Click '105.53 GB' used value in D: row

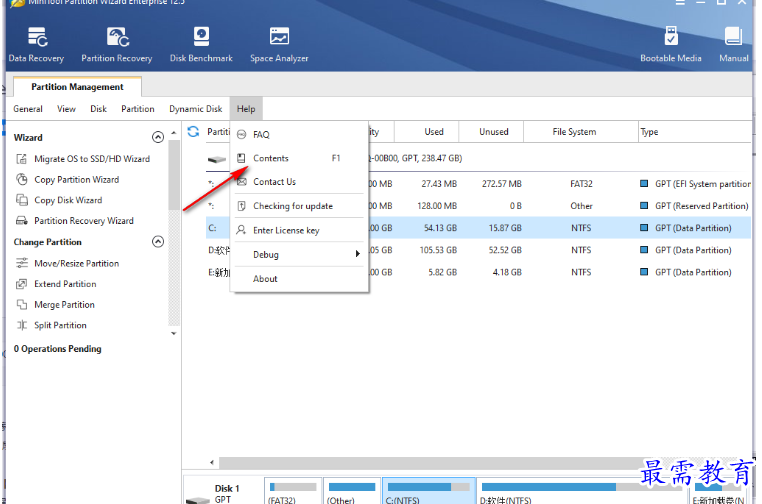click(438, 250)
